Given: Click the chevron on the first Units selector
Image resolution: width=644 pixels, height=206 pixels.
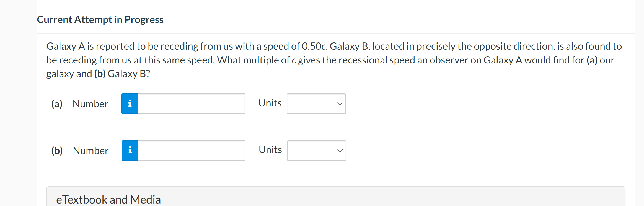Looking at the screenshot, I should (x=340, y=103).
